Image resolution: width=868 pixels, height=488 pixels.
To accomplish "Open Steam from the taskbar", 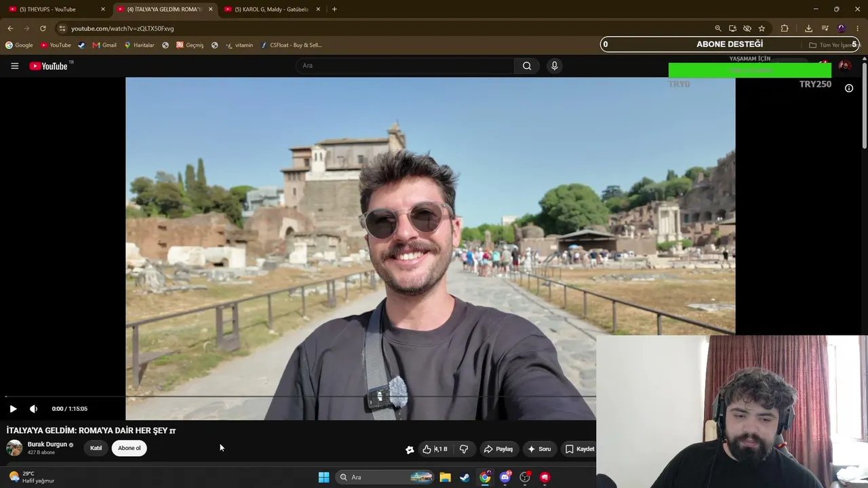I will [465, 477].
